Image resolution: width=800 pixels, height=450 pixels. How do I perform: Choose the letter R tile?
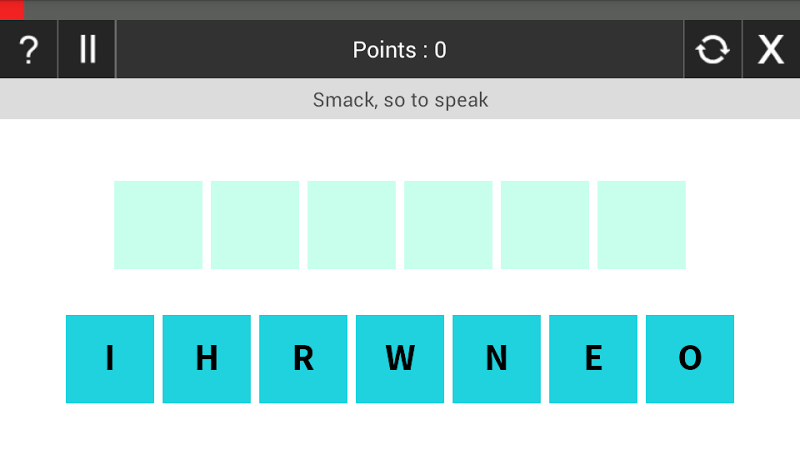[x=303, y=359]
